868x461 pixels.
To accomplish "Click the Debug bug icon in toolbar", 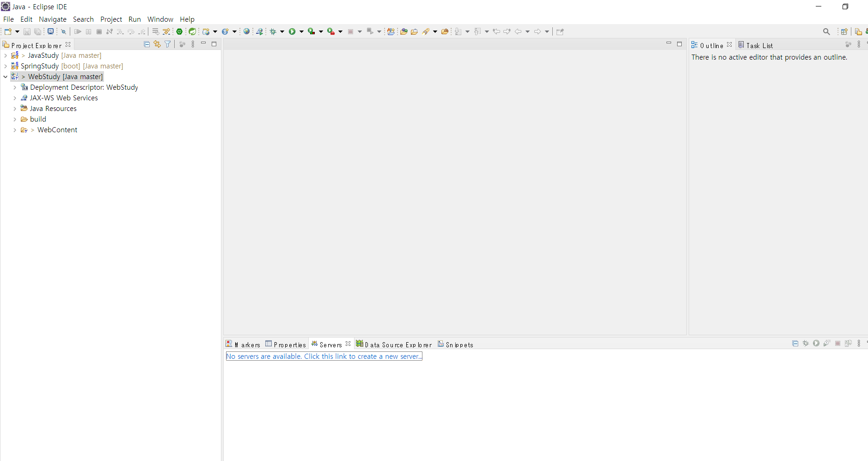I will 273,31.
